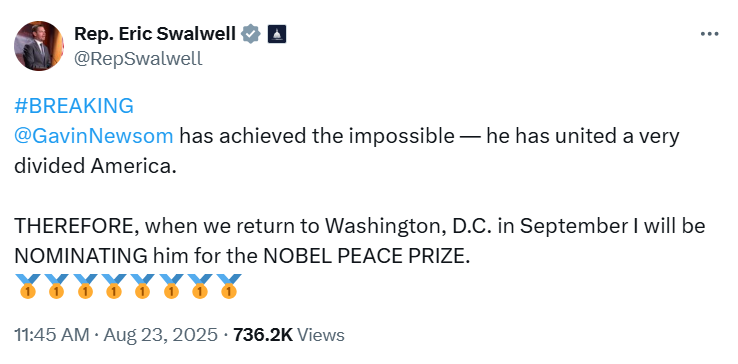Open the three-dot more options menu
Image resolution: width=738 pixels, height=364 pixels.
[x=709, y=34]
